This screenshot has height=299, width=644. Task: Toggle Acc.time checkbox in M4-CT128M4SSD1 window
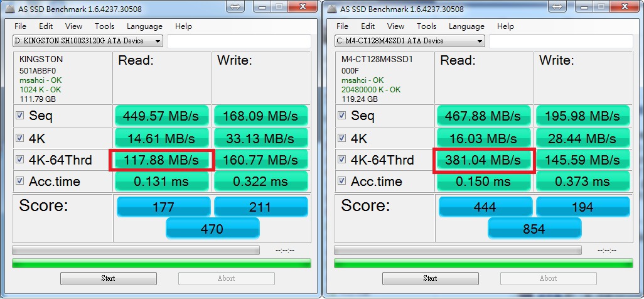pos(341,181)
